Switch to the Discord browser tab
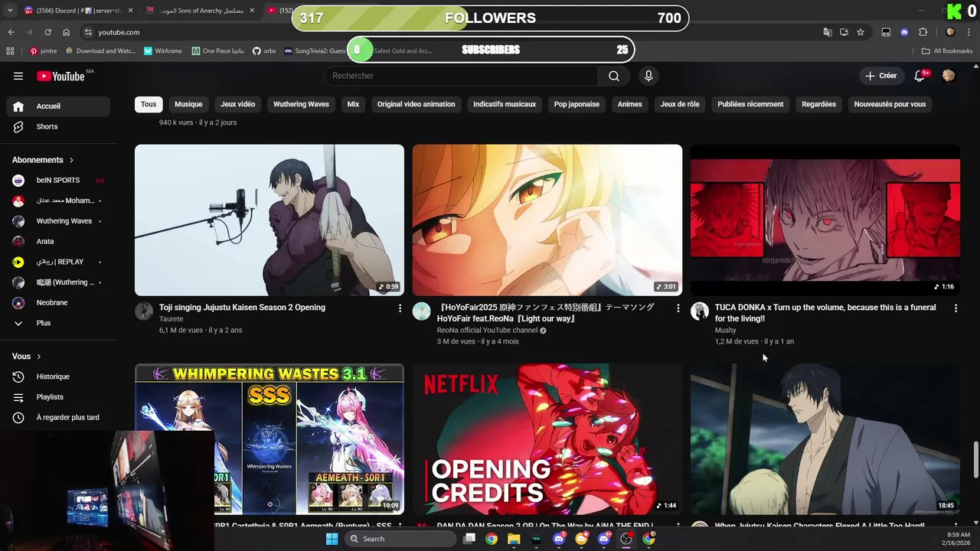Image resolution: width=980 pixels, height=551 pixels. [x=79, y=11]
